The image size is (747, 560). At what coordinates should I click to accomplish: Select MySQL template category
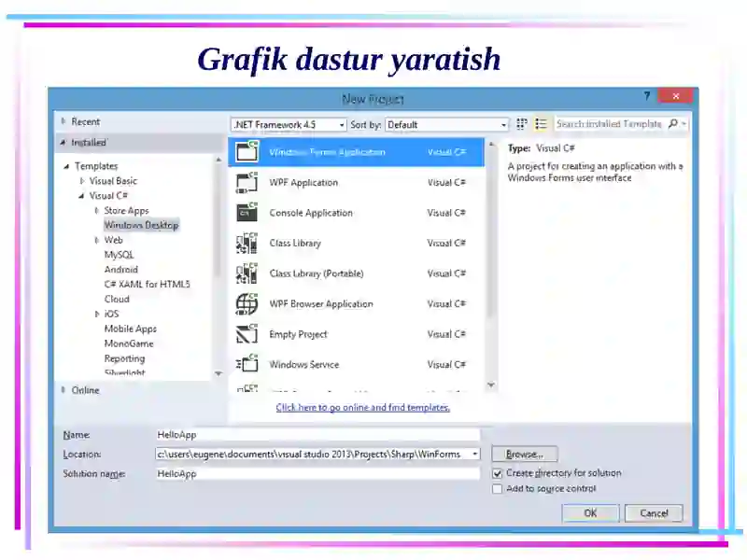pos(120,255)
